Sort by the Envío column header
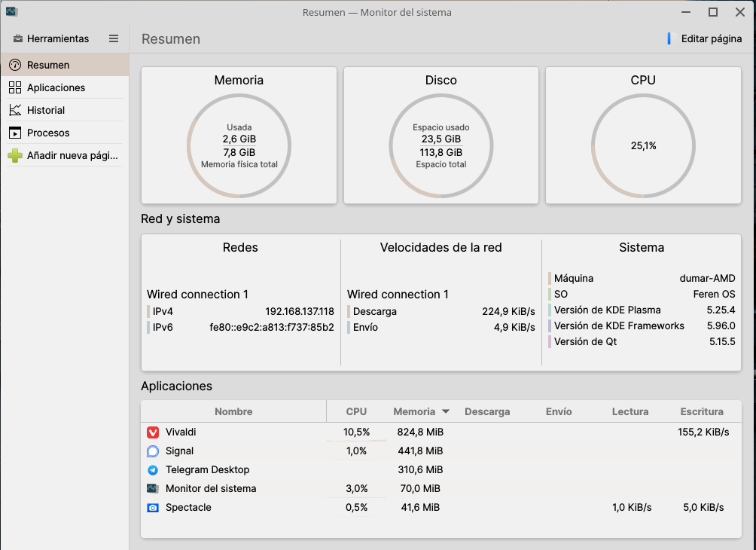Screen dimensions: 756x550 [559, 411]
